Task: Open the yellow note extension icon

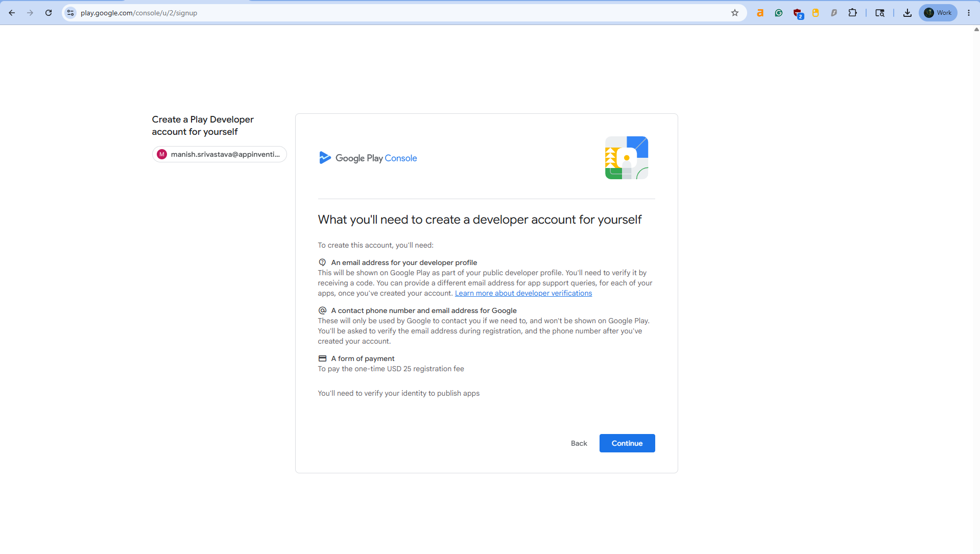Action: pos(816,13)
